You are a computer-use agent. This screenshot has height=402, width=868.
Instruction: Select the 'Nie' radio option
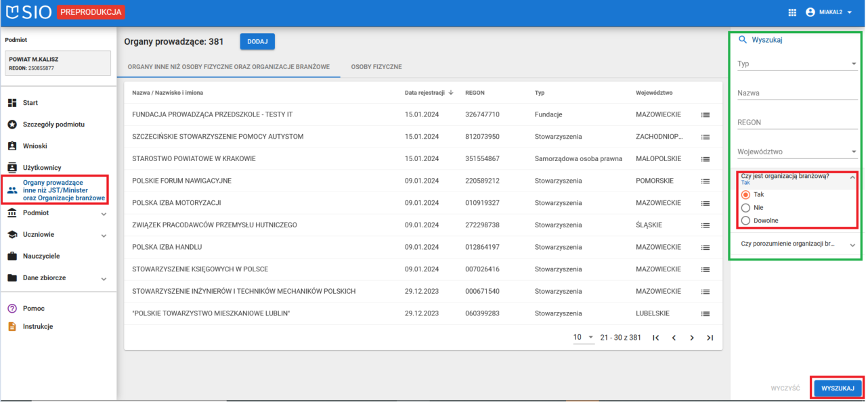pyautogui.click(x=745, y=208)
